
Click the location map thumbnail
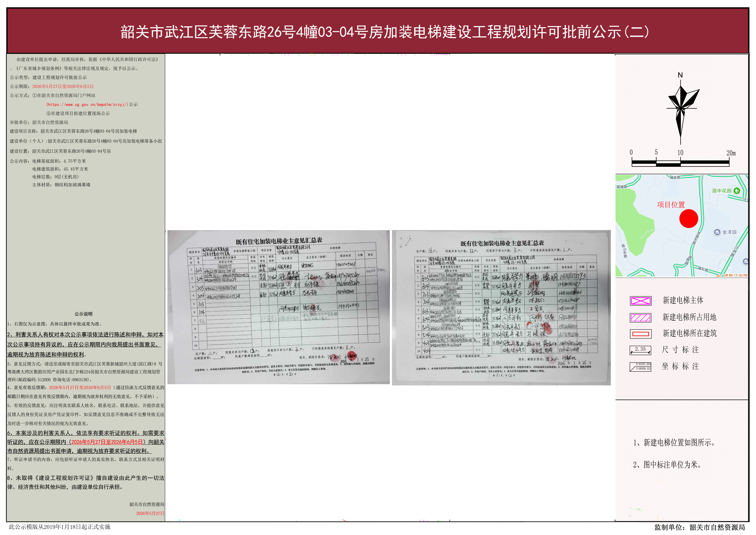(x=682, y=226)
